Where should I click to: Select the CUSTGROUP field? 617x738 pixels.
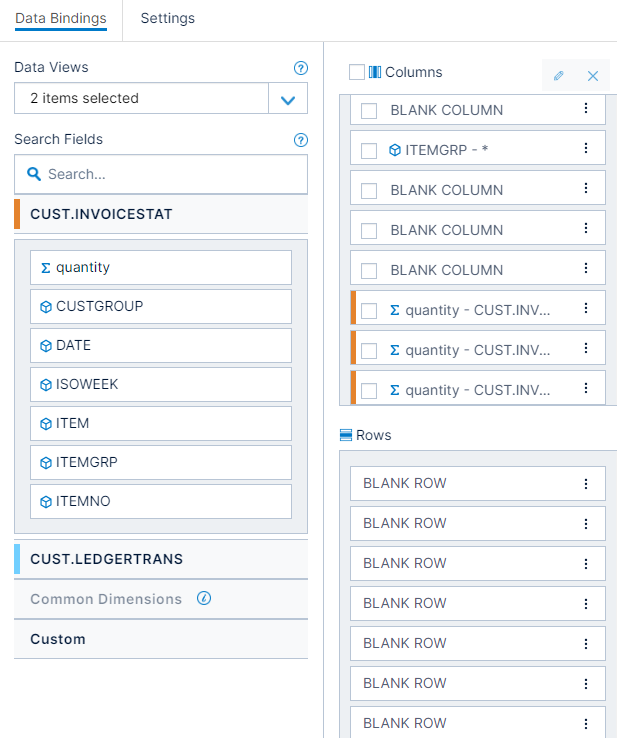[x=161, y=306]
